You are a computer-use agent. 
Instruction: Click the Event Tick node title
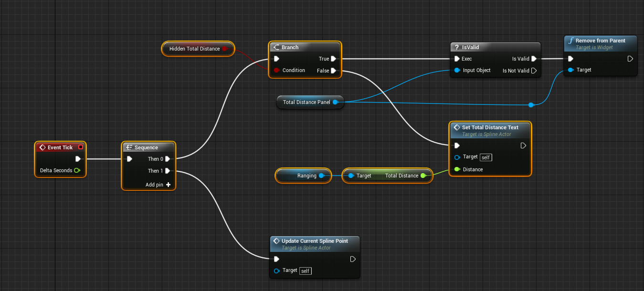click(x=60, y=147)
